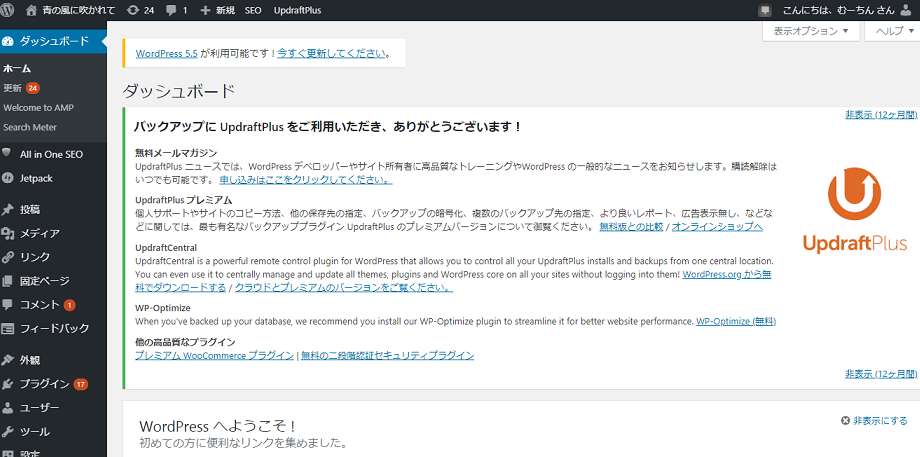
Task: Click the Jetpack icon in sidebar
Action: pyautogui.click(x=7, y=178)
